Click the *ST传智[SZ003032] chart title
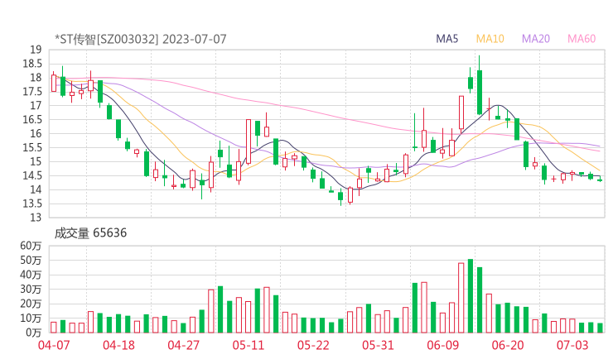 pos(140,39)
